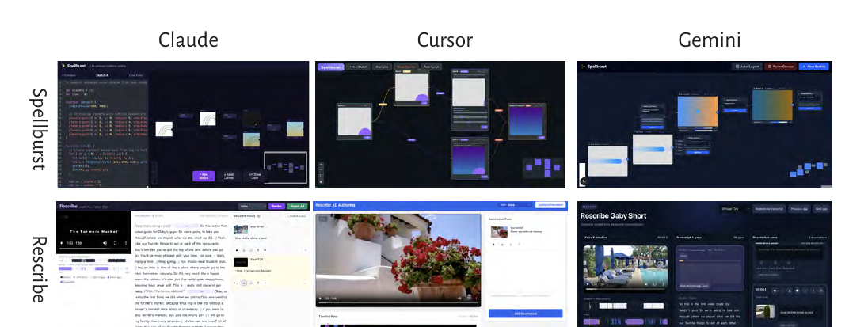Mute the volume in Cursor Rescribe player
The height and width of the screenshot is (327, 868).
pos(460,298)
